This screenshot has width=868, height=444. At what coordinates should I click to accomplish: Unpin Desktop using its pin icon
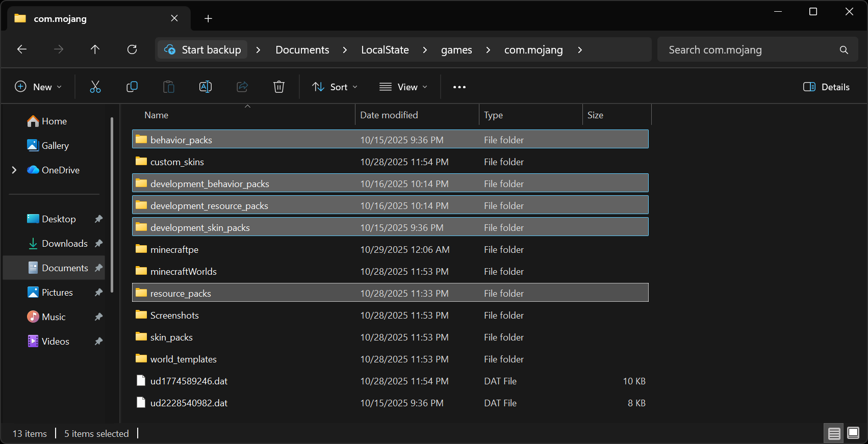pyautogui.click(x=98, y=219)
